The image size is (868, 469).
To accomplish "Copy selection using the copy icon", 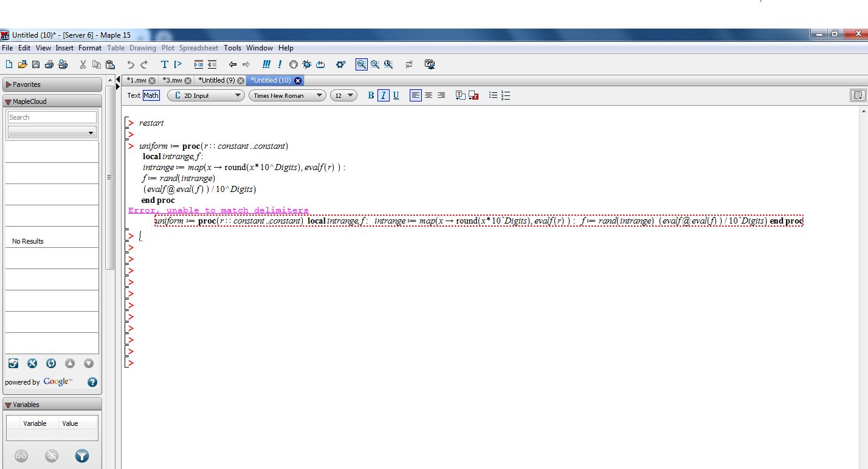I will pos(96,64).
